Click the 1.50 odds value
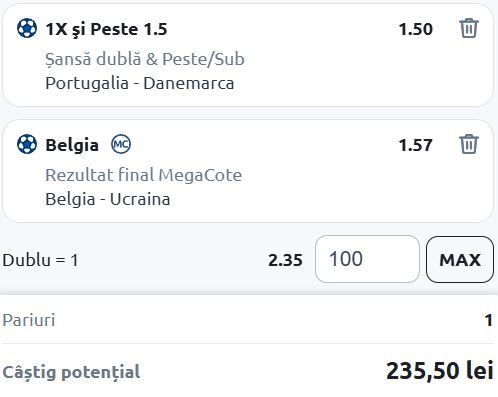The height and width of the screenshot is (397, 498). click(416, 29)
